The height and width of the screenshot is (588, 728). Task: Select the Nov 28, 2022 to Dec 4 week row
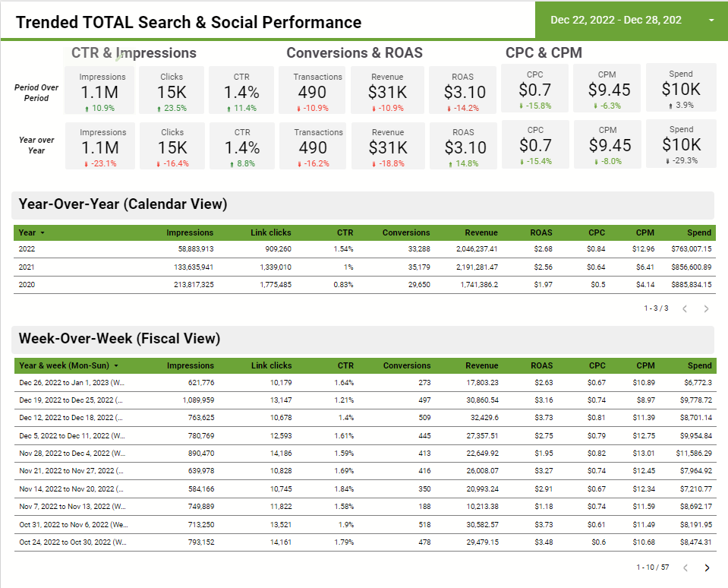[x=365, y=454]
